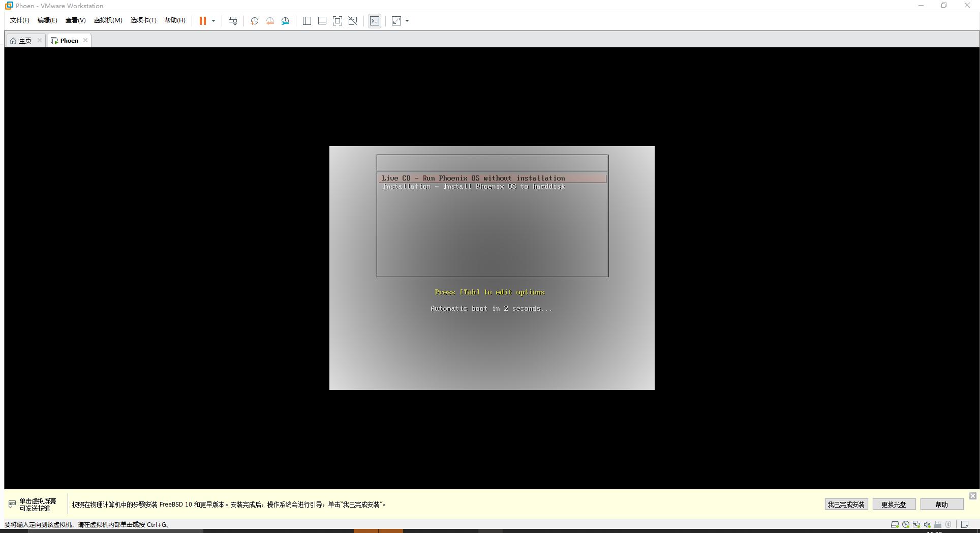Image resolution: width=980 pixels, height=533 pixels.
Task: Send Ctrl+Alt+Del to the guest
Action: [233, 21]
